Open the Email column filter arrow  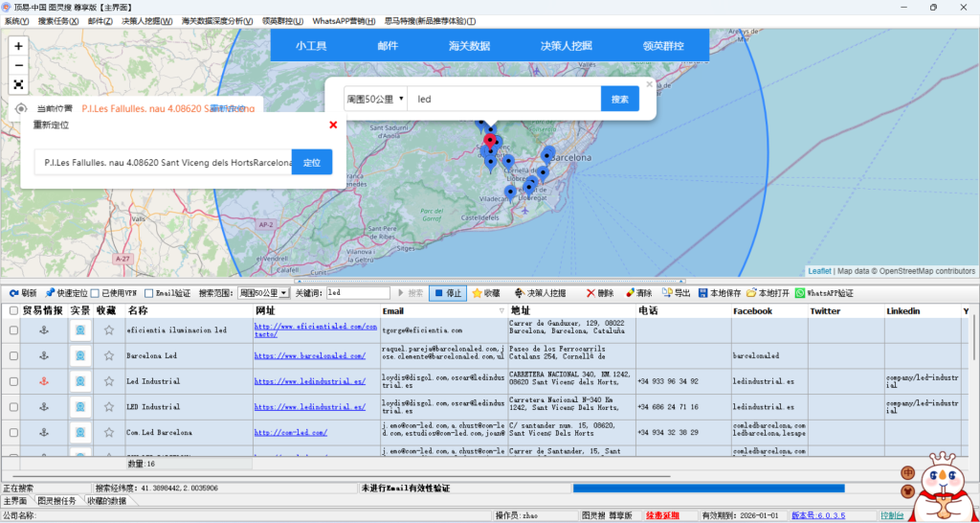[x=501, y=311]
